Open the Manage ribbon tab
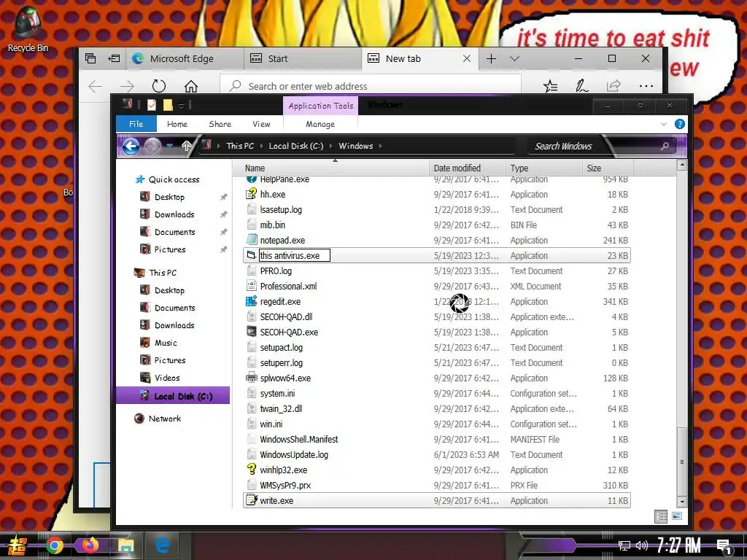This screenshot has height=560, width=747. pyautogui.click(x=320, y=124)
